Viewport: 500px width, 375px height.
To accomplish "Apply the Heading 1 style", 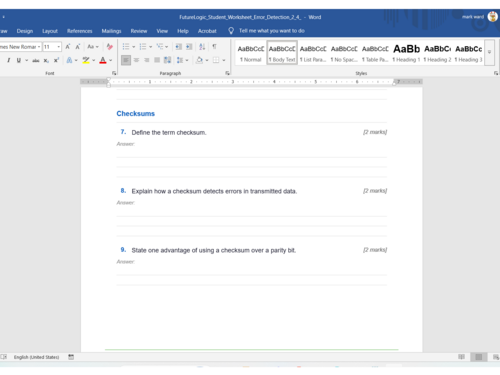I will 406,53.
